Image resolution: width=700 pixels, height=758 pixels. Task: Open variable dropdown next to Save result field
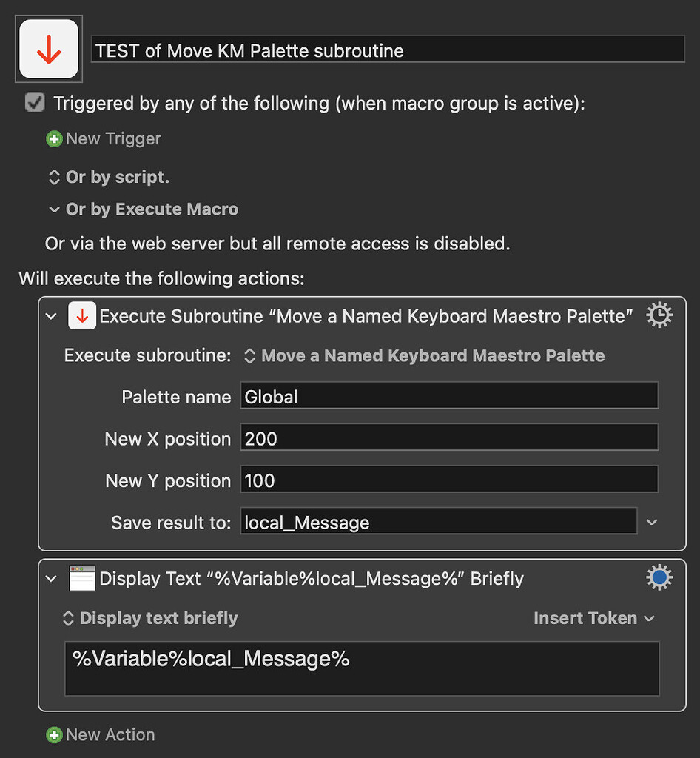(x=652, y=522)
